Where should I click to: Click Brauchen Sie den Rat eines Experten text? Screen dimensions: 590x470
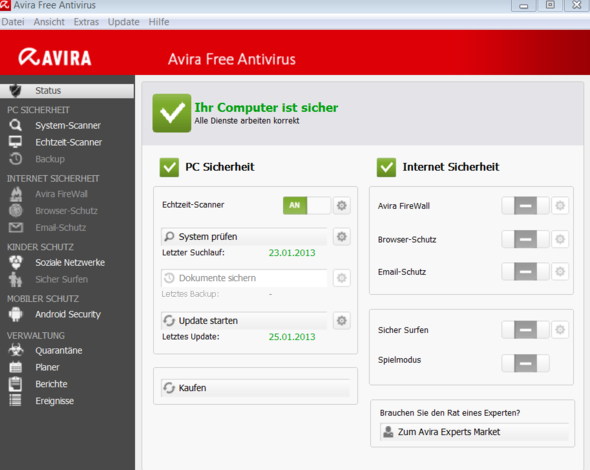click(450, 413)
